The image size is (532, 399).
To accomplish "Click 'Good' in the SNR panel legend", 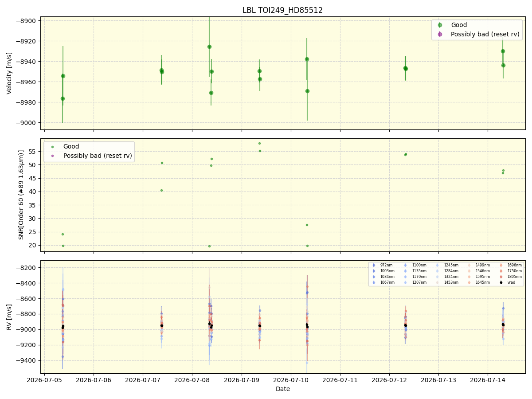I will (x=71, y=146).
